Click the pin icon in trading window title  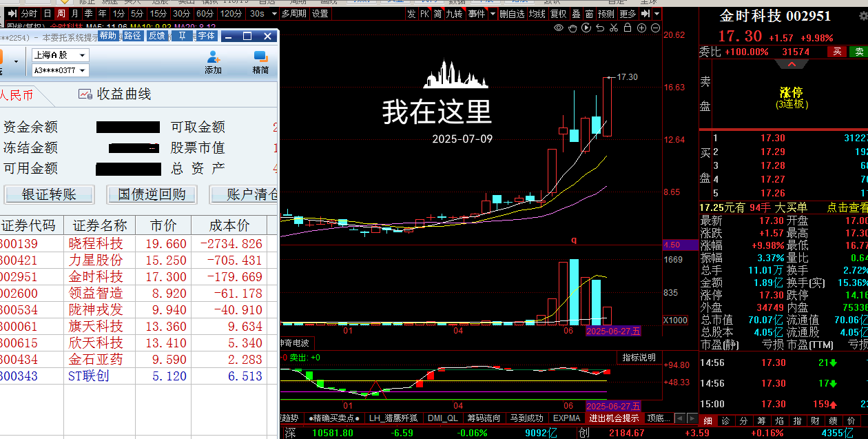tap(182, 36)
